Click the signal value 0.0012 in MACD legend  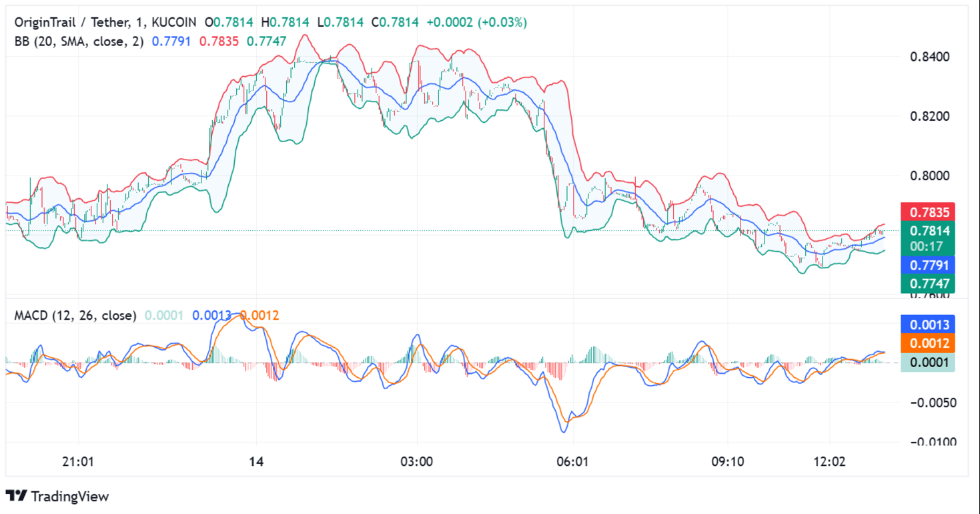click(x=260, y=315)
